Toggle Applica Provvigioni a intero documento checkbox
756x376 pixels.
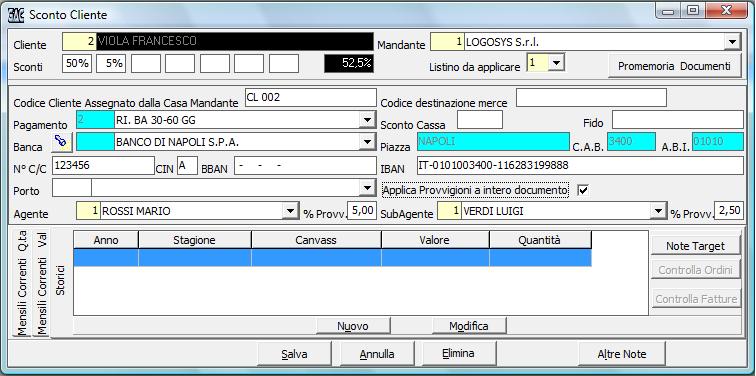pos(583,190)
